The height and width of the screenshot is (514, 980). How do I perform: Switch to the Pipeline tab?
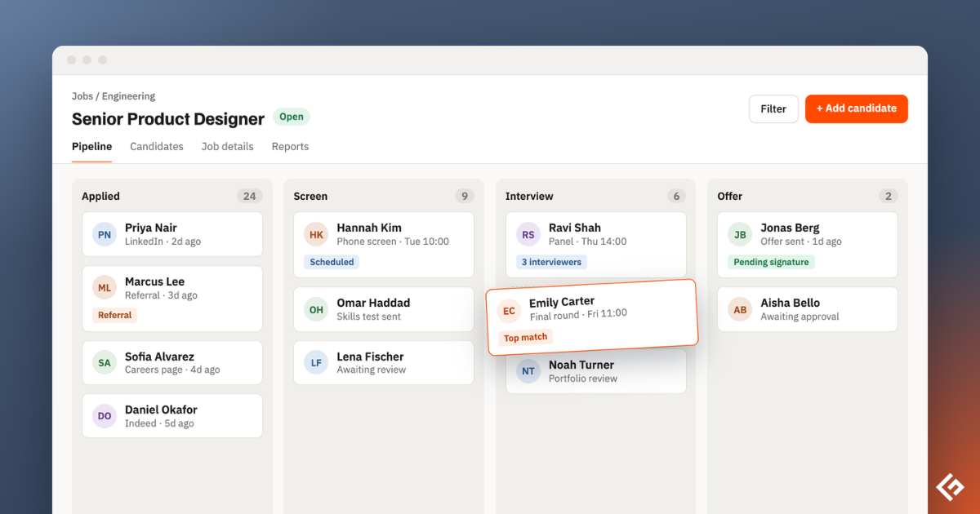pos(91,147)
